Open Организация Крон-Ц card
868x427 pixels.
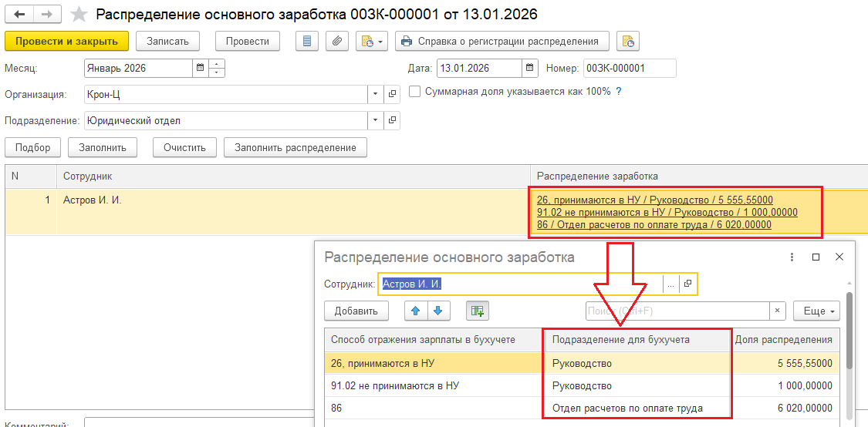pos(392,94)
